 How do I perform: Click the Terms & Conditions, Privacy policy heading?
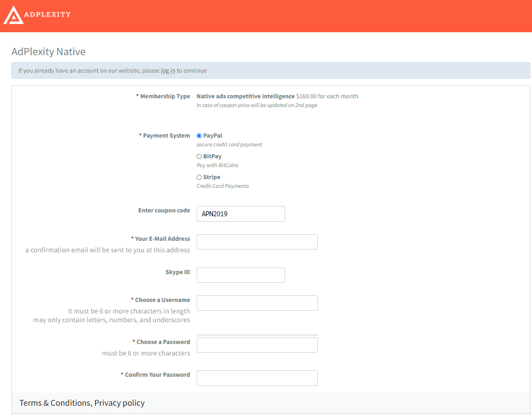[x=82, y=403]
